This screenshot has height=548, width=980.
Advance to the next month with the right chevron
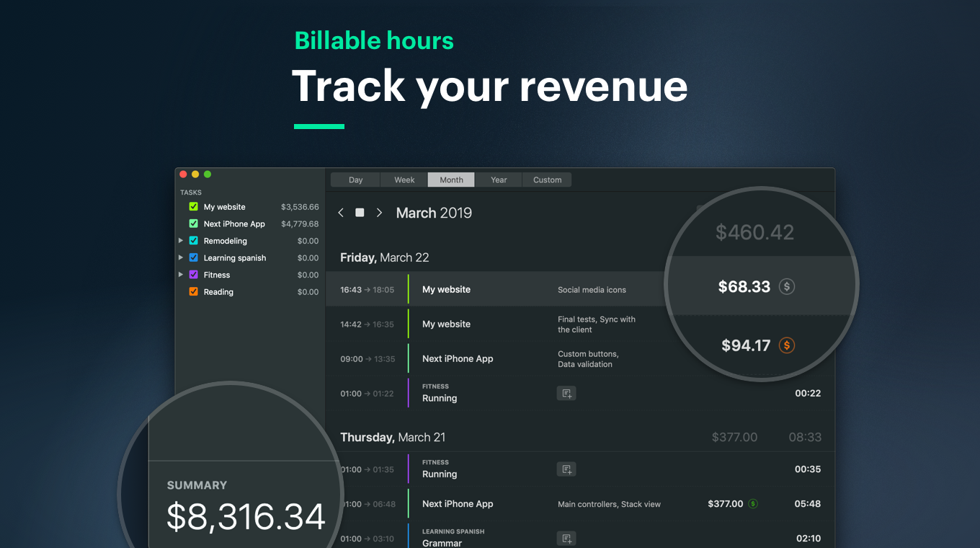click(x=379, y=212)
